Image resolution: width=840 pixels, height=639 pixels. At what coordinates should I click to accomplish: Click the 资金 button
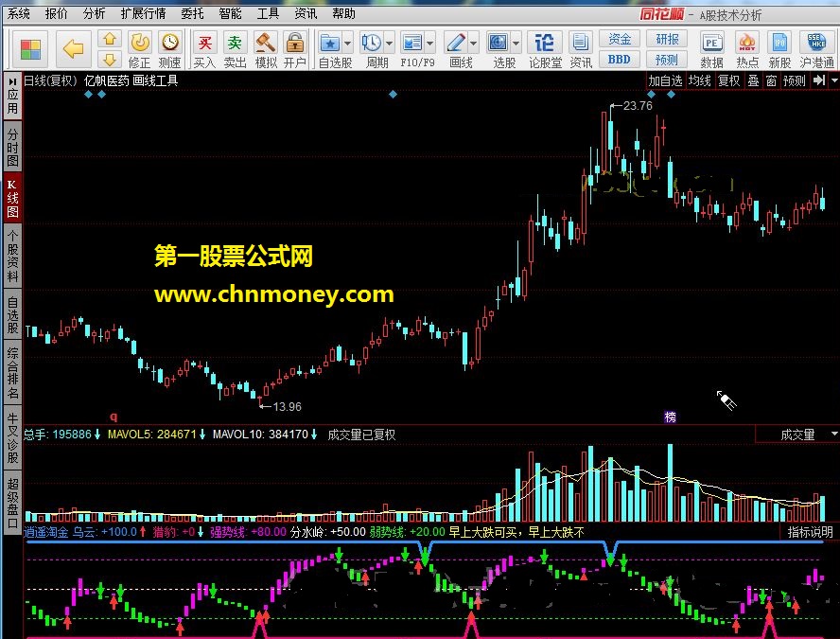pyautogui.click(x=620, y=39)
